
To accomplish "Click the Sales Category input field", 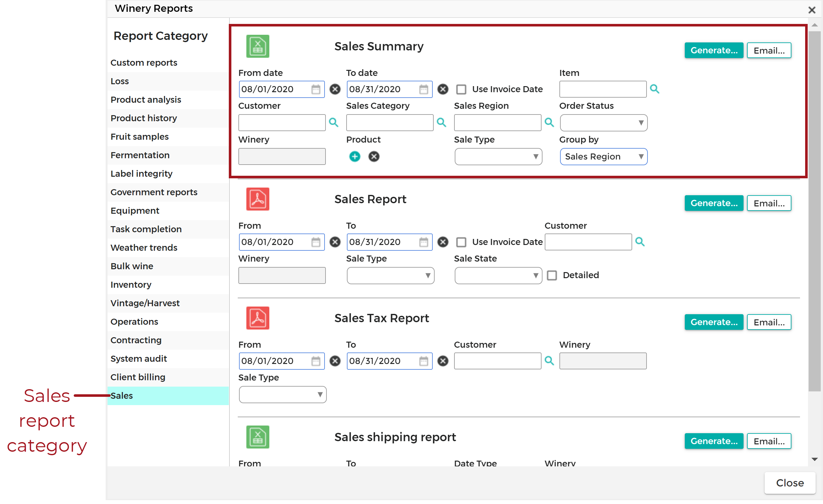I will pyautogui.click(x=390, y=123).
